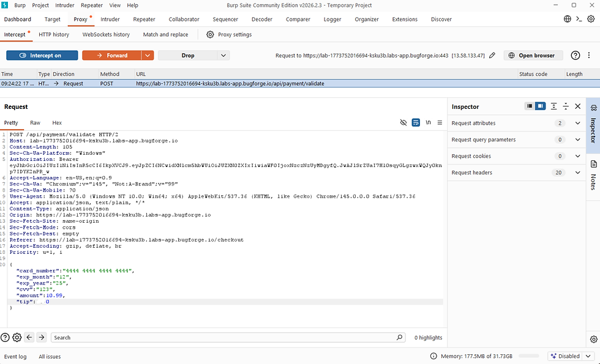Viewport: 600px width, 364px height.
Task: Switch to the Repeater tool tab
Action: (x=144, y=19)
